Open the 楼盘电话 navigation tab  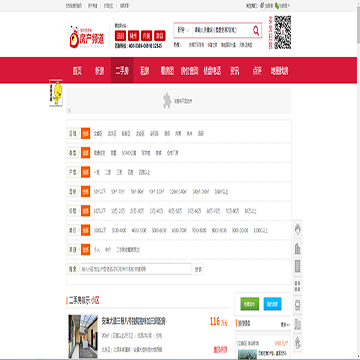click(212, 71)
